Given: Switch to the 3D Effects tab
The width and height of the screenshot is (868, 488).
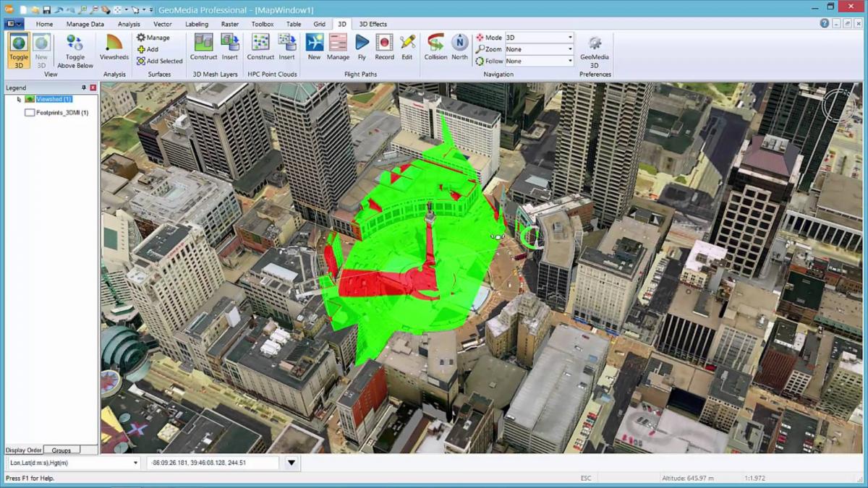Looking at the screenshot, I should 373,24.
